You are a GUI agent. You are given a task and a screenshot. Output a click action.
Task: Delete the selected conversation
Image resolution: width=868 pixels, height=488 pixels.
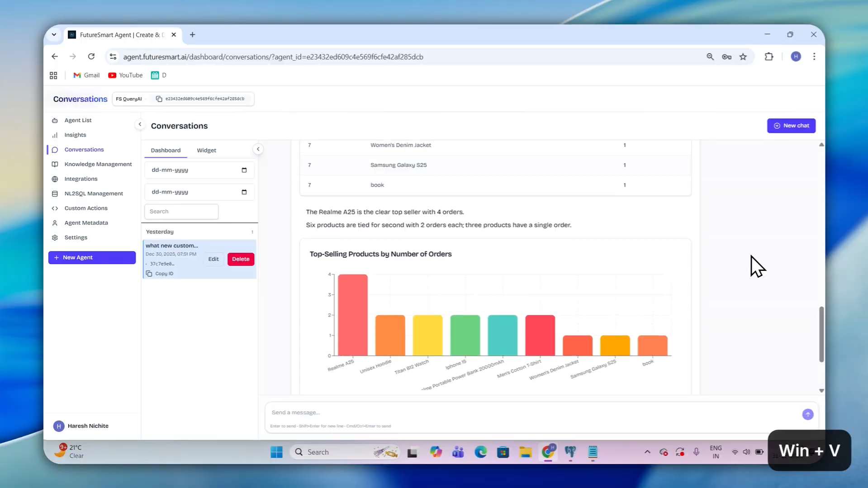[x=241, y=259]
